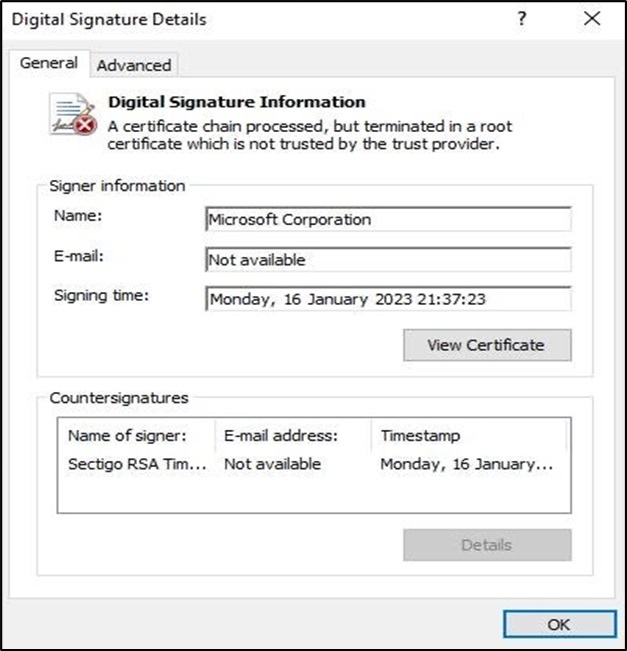
Task: Click the E-mail Not available field
Action: point(388,260)
